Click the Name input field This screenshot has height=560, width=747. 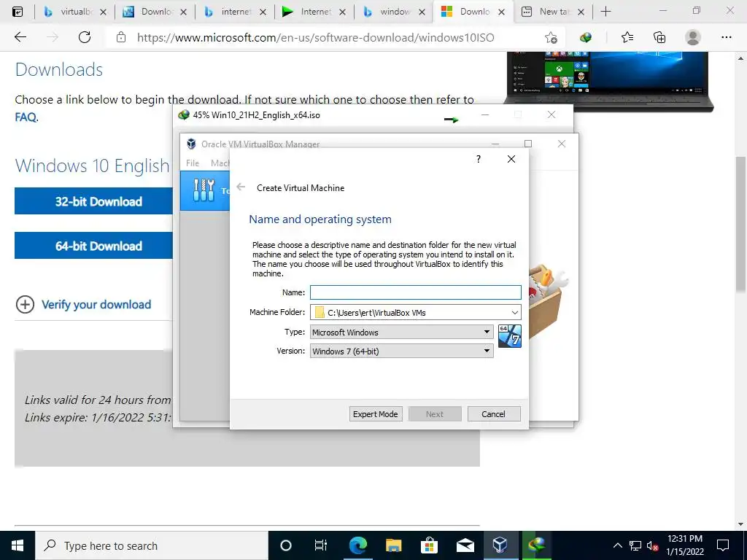(x=415, y=292)
